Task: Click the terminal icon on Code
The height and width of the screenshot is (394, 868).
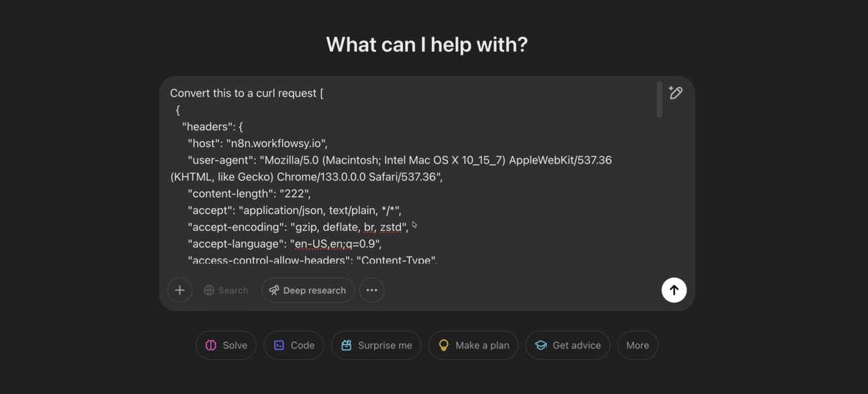Action: [x=279, y=345]
